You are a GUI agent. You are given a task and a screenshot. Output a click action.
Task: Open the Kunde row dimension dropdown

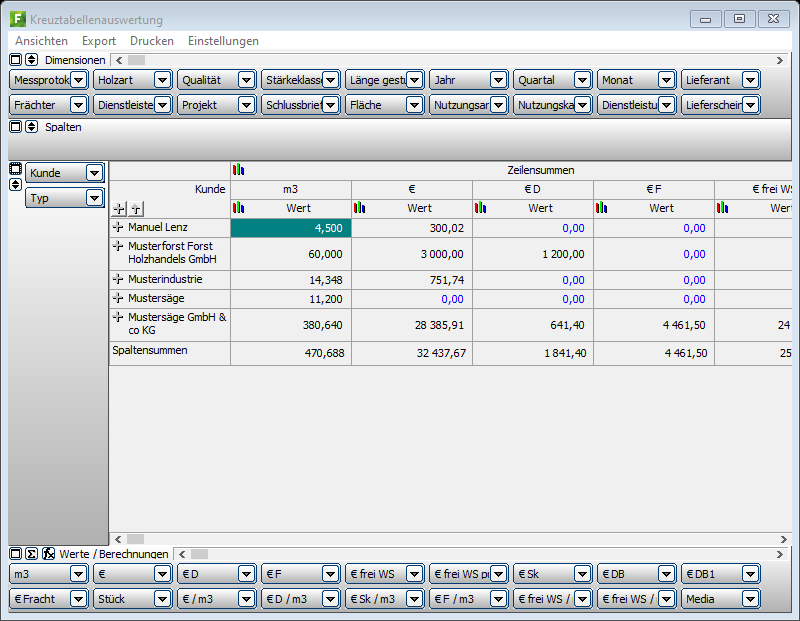click(x=94, y=173)
